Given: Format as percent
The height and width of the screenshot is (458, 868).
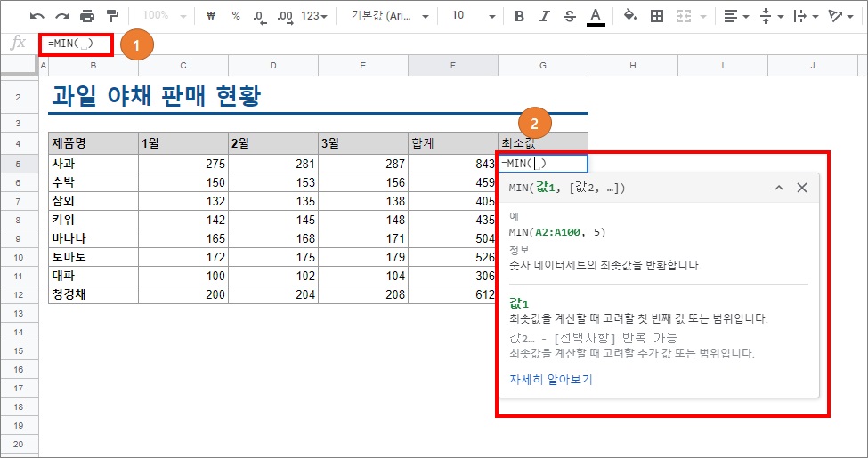Looking at the screenshot, I should click(236, 16).
